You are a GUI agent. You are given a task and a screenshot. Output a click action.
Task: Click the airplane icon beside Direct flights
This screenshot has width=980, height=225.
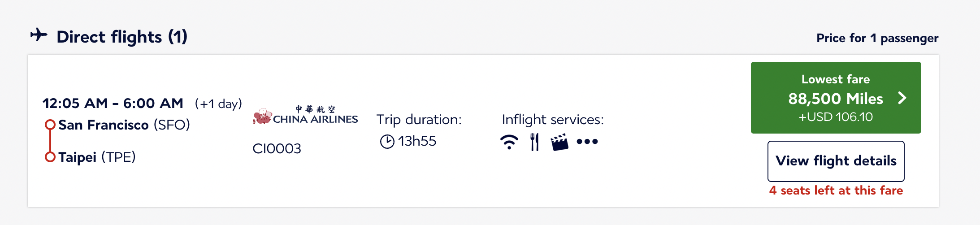(39, 35)
